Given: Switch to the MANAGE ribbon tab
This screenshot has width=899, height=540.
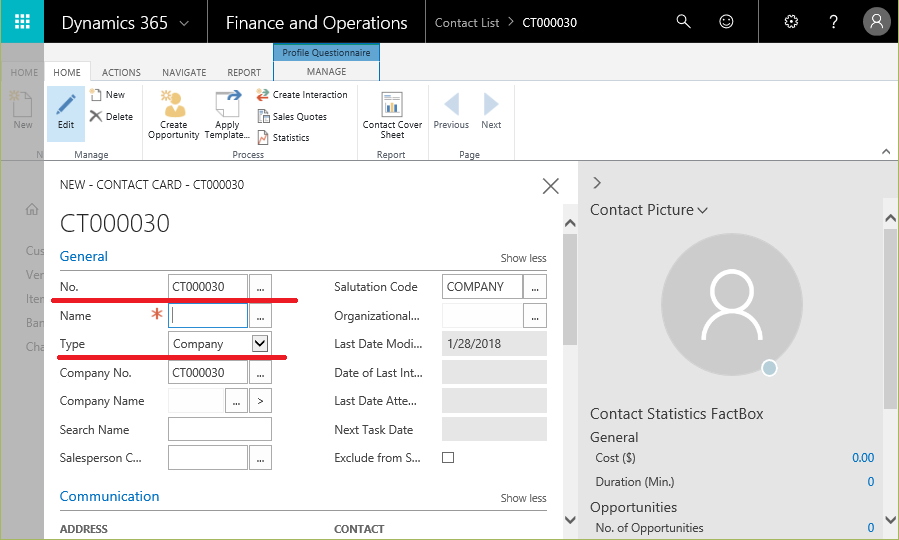Looking at the screenshot, I should tap(326, 71).
